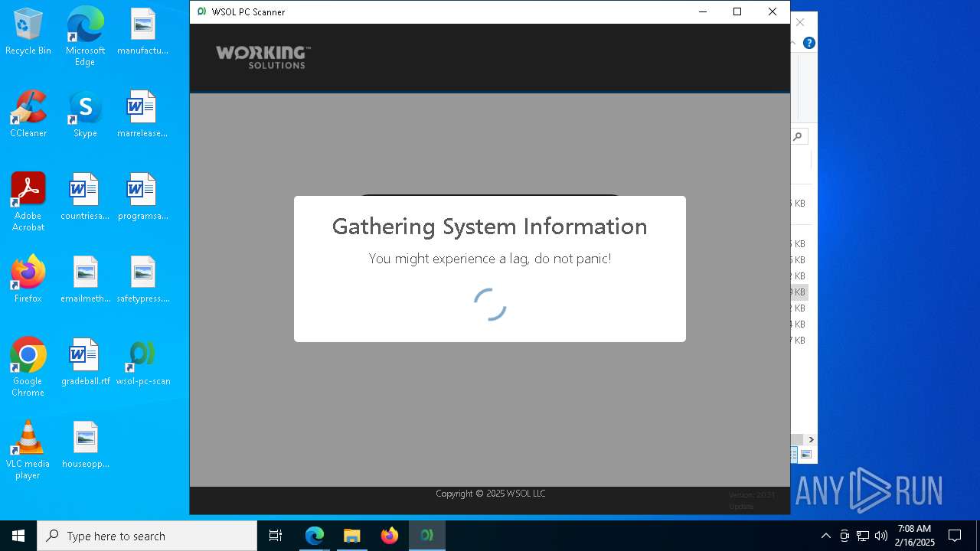Click the loading spinner in the dialog
Image resolution: width=980 pixels, height=551 pixels.
click(x=490, y=304)
